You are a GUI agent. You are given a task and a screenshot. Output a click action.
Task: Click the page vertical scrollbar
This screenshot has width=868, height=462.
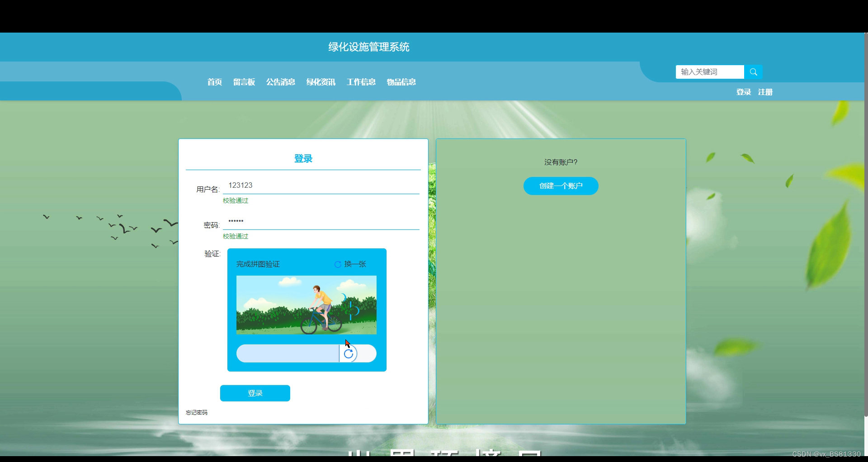pos(866,225)
